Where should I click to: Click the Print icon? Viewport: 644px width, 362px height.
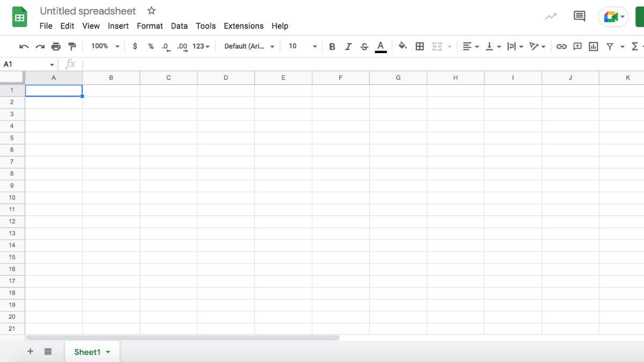[56, 46]
